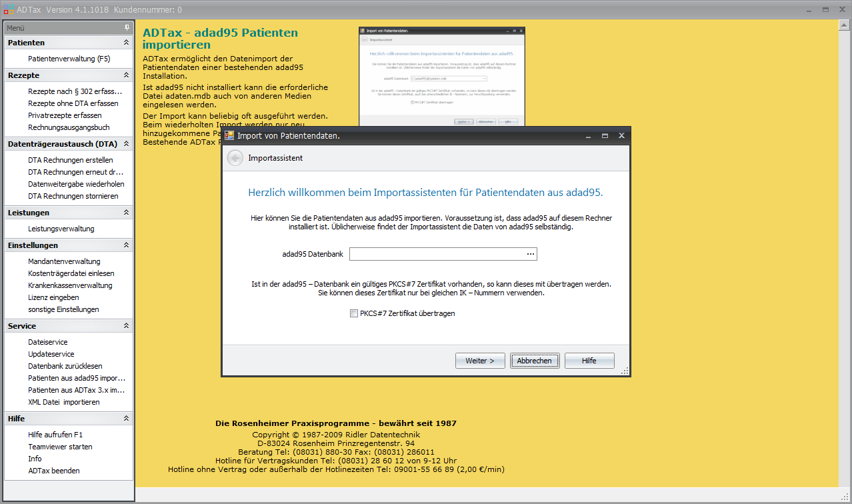Open Hilfe aufrufen F1
852x504 pixels.
point(55,435)
